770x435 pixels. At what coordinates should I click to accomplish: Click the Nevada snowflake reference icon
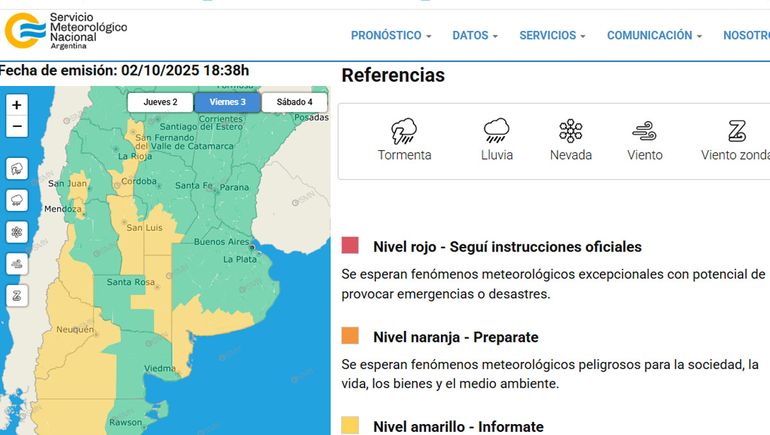(x=570, y=131)
